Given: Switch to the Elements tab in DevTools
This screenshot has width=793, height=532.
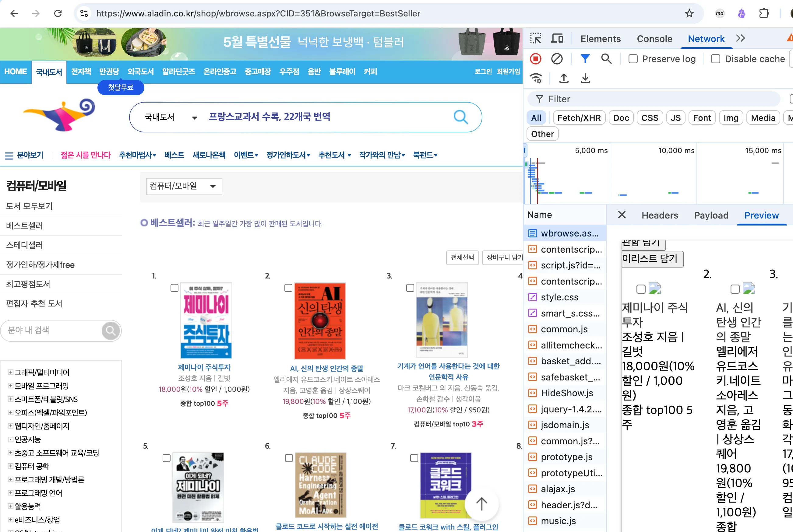Looking at the screenshot, I should tap(600, 39).
